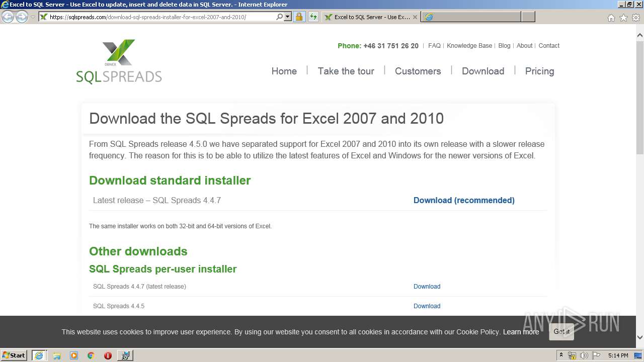This screenshot has width=644, height=362.
Task: Open Google Chrome from the taskbar
Action: tap(91, 355)
